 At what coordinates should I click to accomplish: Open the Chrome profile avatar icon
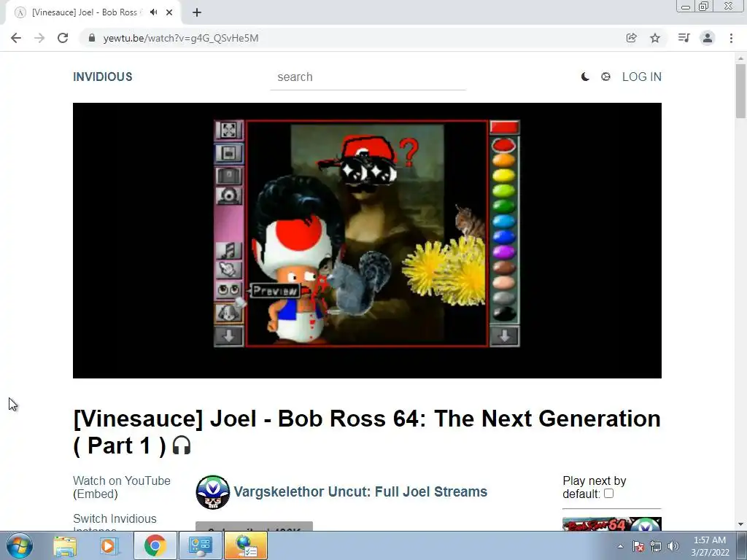click(x=708, y=38)
